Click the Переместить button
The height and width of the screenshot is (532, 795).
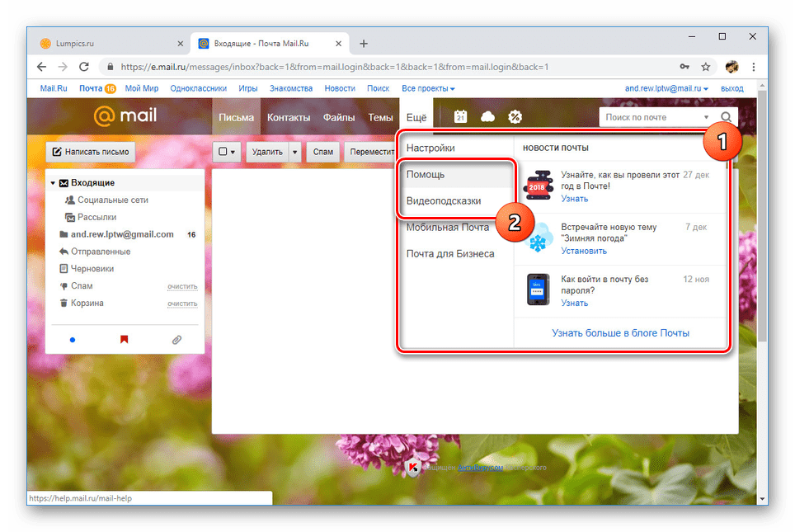372,152
